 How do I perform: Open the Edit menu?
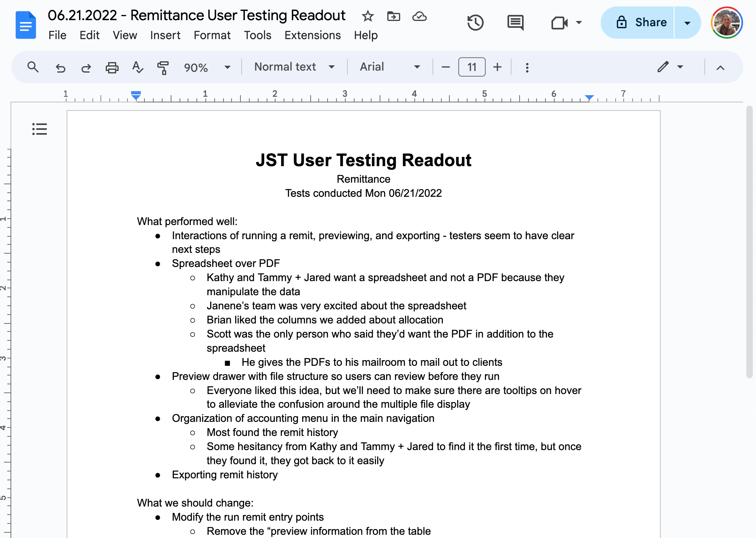tap(90, 35)
